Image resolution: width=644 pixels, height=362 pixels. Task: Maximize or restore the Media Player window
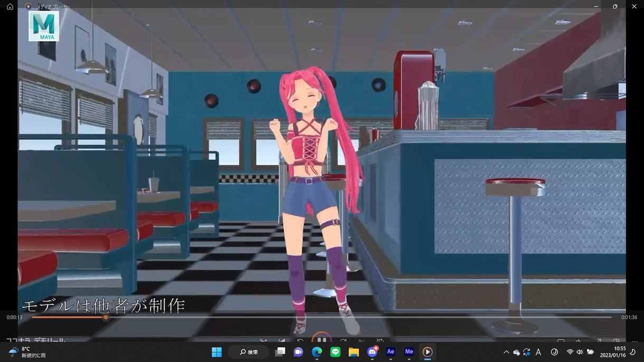pos(615,6)
